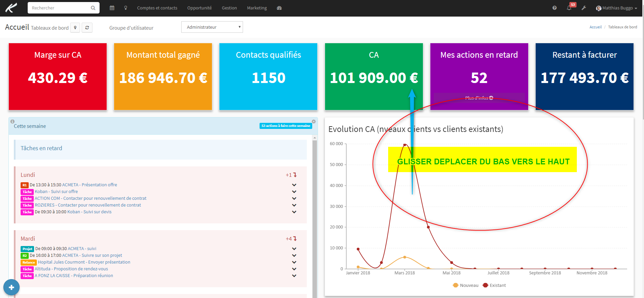This screenshot has width=644, height=298.
Task: Open the Comptes et contacts menu
Action: click(157, 8)
